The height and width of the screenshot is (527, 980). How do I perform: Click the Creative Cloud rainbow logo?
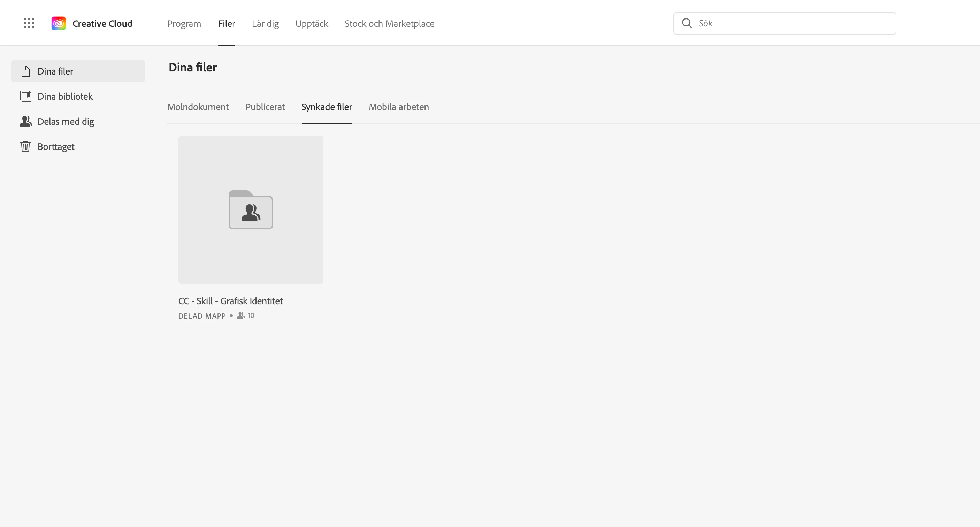[58, 23]
